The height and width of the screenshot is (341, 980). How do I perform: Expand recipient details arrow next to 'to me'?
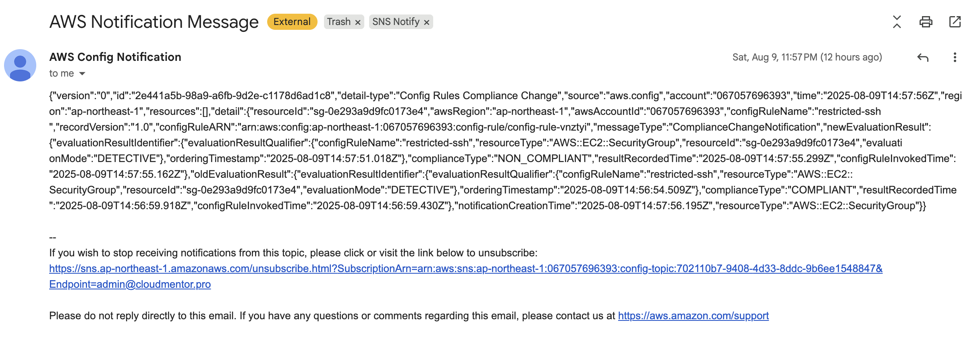pos(82,73)
